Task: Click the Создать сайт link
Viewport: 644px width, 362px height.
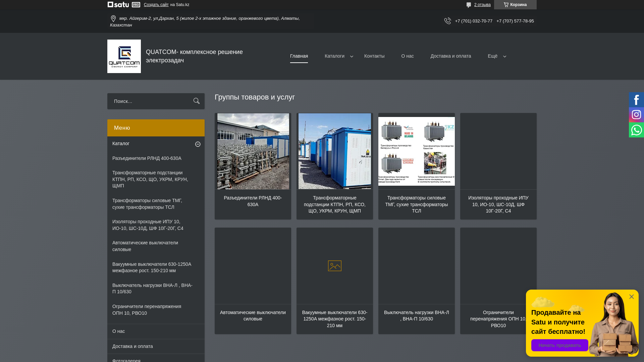Action: 156,5
